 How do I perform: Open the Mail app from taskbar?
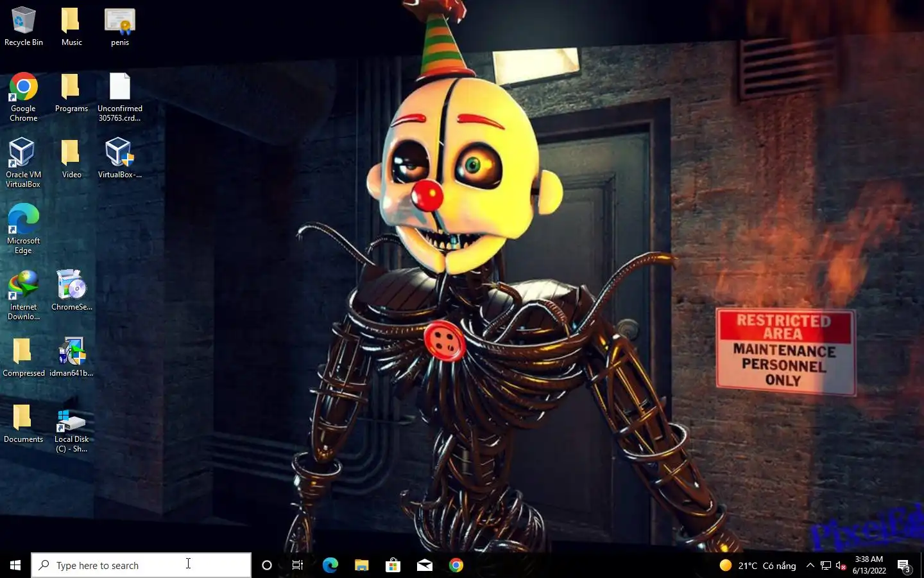[424, 565]
